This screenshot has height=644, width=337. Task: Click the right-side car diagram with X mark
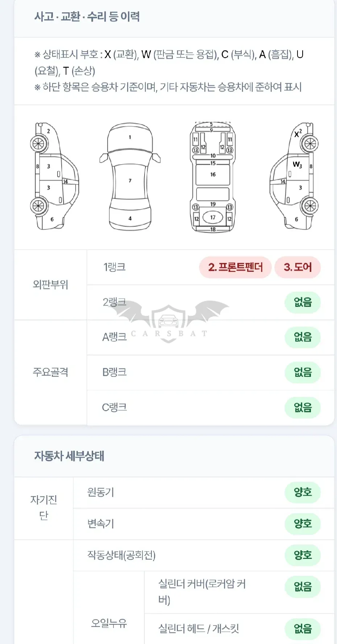294,176
